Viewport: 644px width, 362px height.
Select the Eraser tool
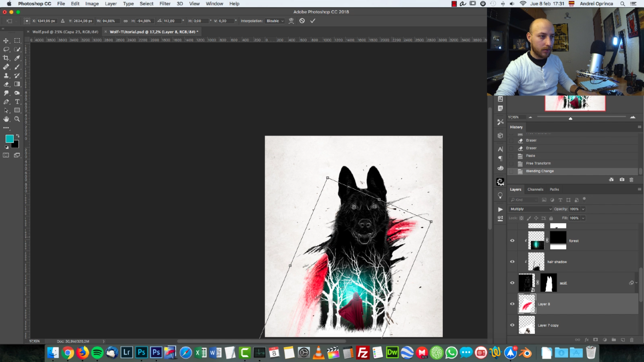[6, 84]
